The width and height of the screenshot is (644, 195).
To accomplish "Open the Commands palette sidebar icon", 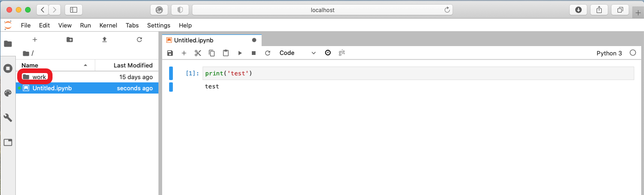I will 8,93.
